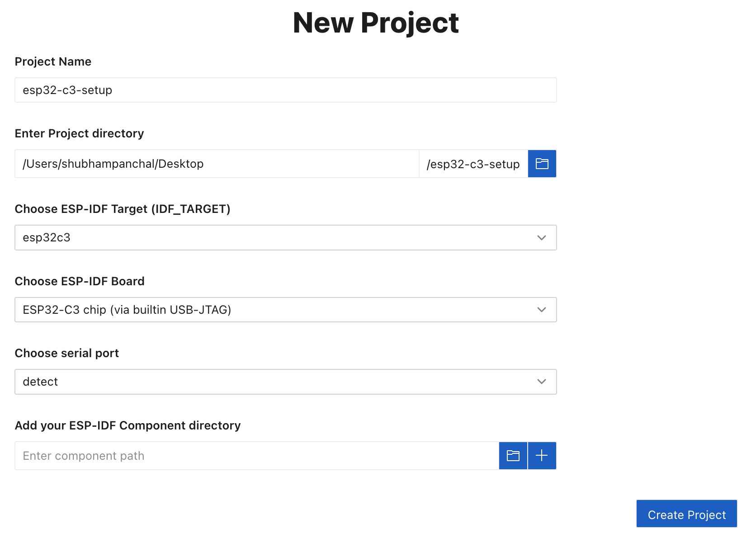
Task: Click the Choose serial port label
Action: coord(66,353)
